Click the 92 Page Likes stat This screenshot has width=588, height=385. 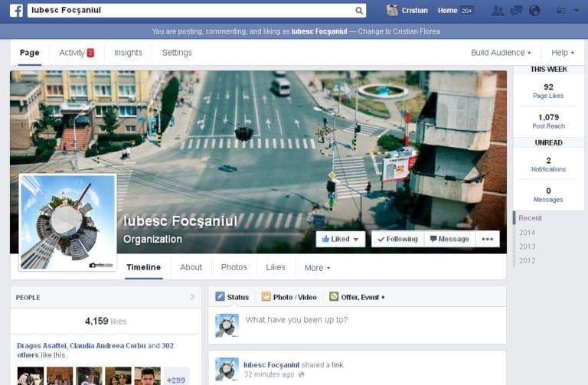point(548,91)
